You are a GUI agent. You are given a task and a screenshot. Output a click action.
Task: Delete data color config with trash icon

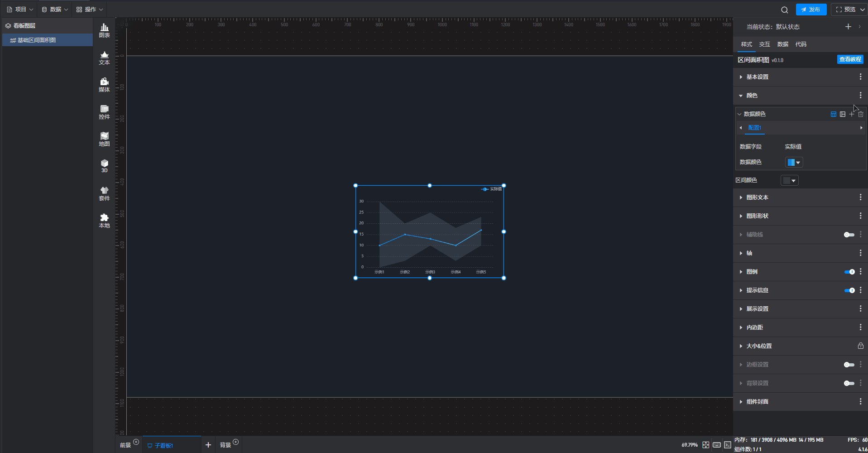tap(861, 114)
